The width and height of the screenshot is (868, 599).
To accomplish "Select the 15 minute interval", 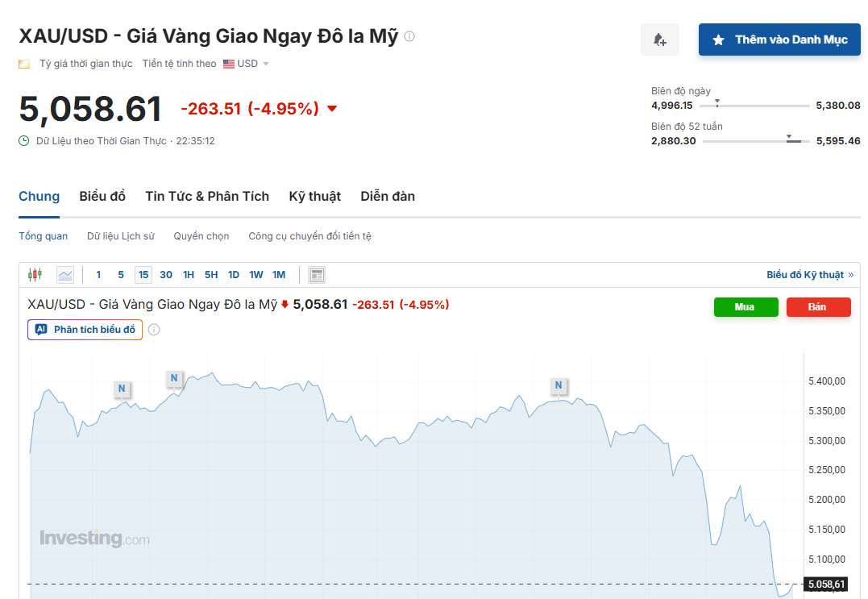I will pos(143,275).
